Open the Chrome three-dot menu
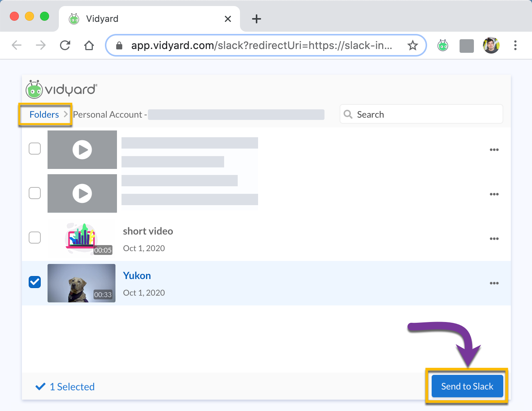The image size is (532, 411). (x=515, y=46)
